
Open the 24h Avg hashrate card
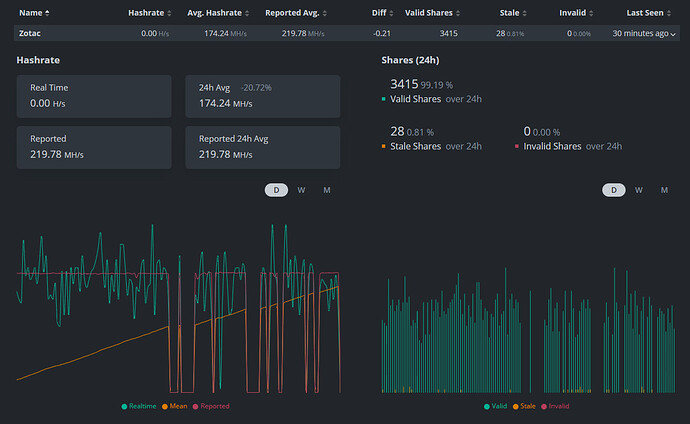coord(263,96)
